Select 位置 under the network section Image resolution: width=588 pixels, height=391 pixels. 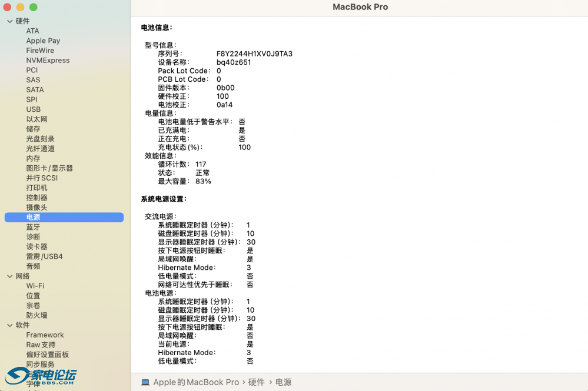(33, 296)
